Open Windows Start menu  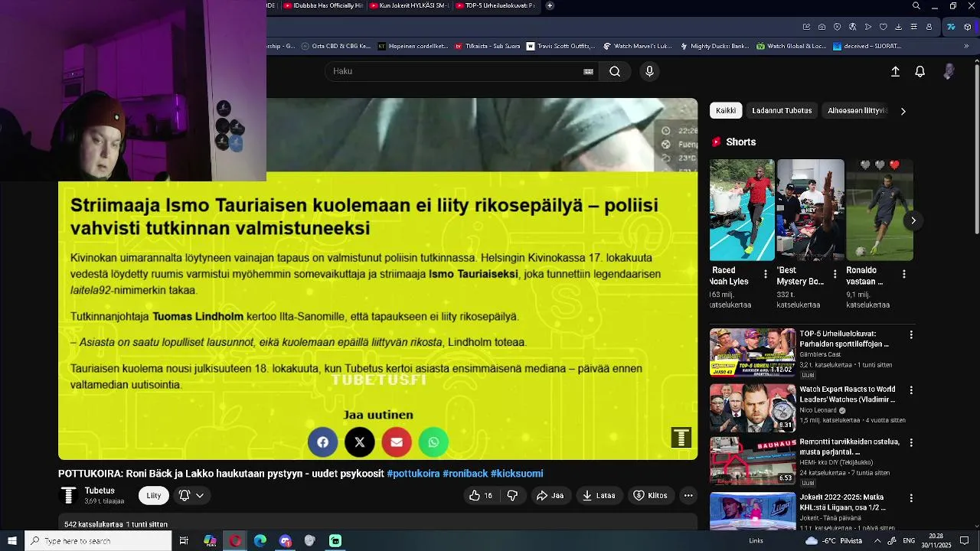11,541
